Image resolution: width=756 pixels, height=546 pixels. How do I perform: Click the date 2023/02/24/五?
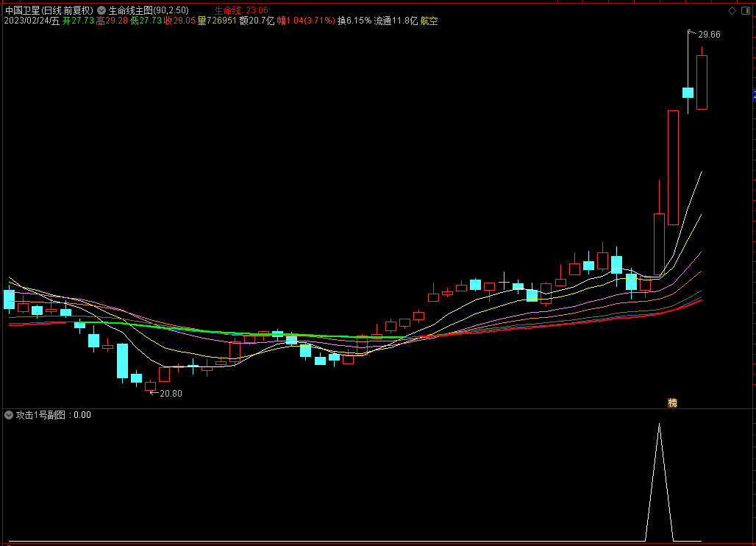[32, 21]
